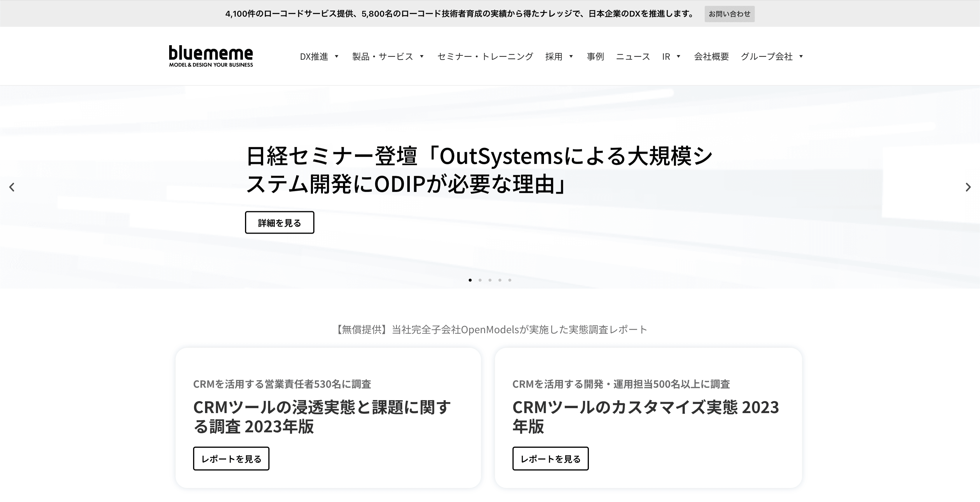
Task: Click the お問い合わせ button in banner
Action: click(x=729, y=14)
